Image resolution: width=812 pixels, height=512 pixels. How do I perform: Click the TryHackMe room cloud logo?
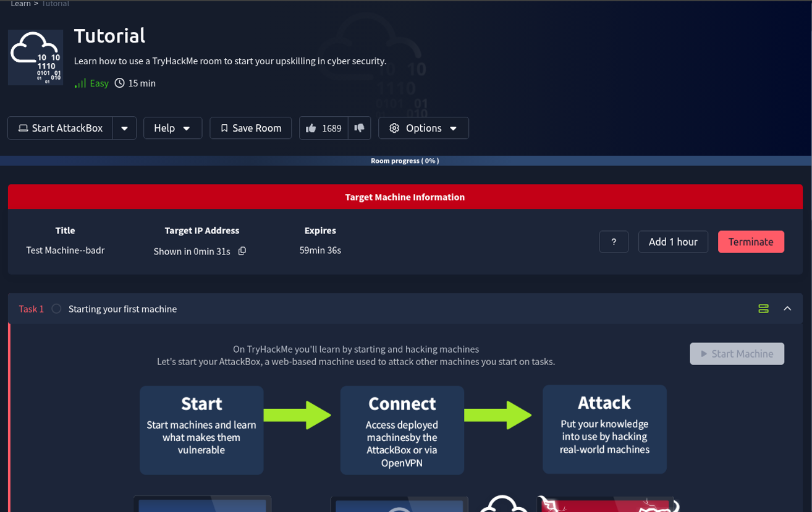coord(35,57)
